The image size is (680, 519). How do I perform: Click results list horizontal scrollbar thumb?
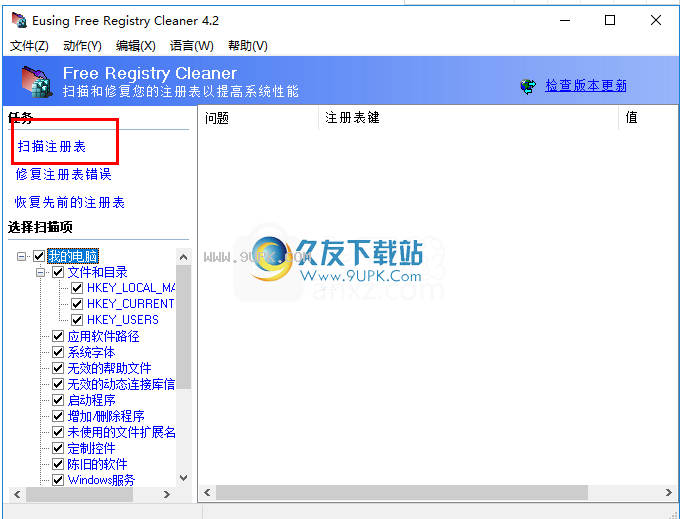pyautogui.click(x=402, y=493)
